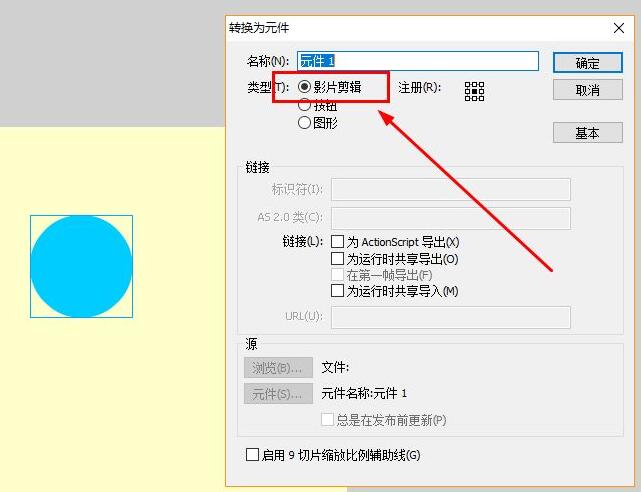
Task: Click the 元件名称:元件 1 text
Action: pos(364,394)
